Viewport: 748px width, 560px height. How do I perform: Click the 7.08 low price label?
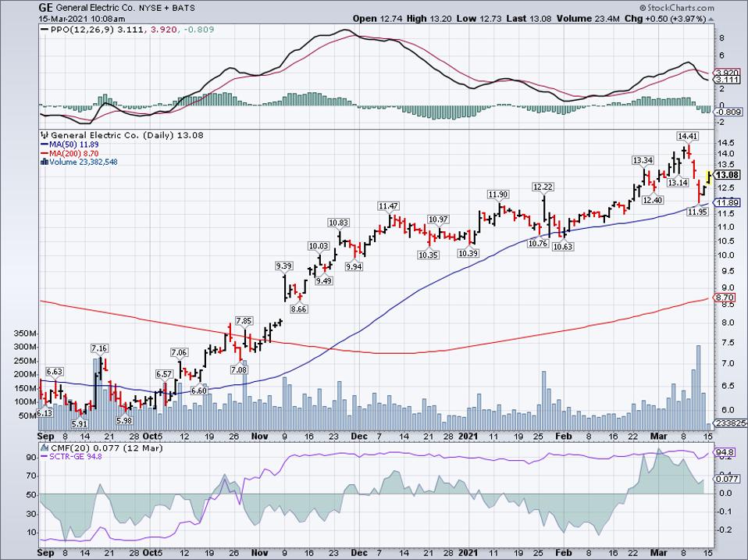coord(239,370)
